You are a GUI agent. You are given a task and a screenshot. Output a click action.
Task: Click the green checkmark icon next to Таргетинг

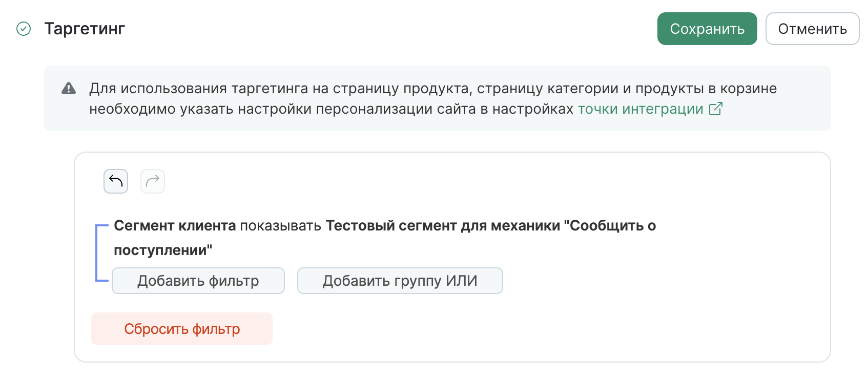point(23,29)
